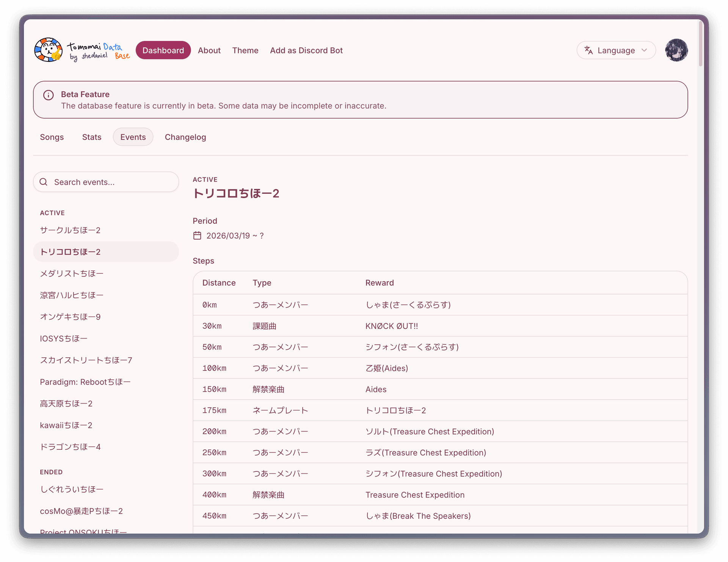Open the Theme menu
Image resolution: width=728 pixels, height=562 pixels.
tap(245, 50)
